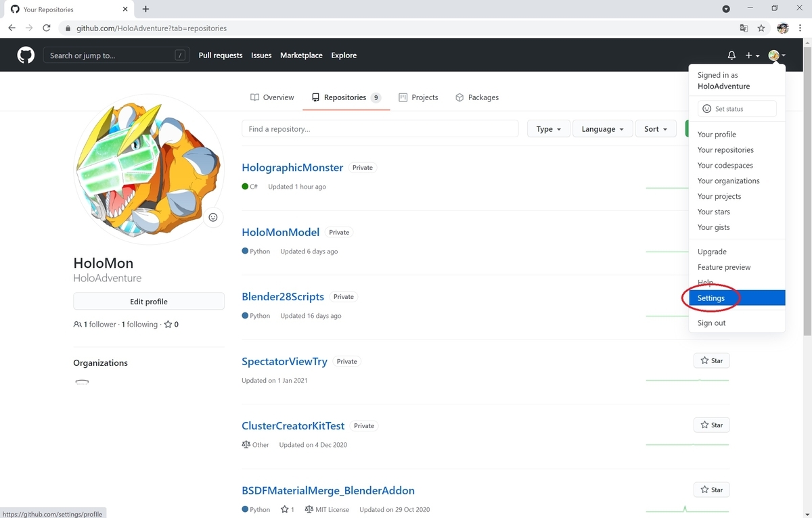812x518 pixels.
Task: Reload the page with refresh icon
Action: click(x=47, y=28)
